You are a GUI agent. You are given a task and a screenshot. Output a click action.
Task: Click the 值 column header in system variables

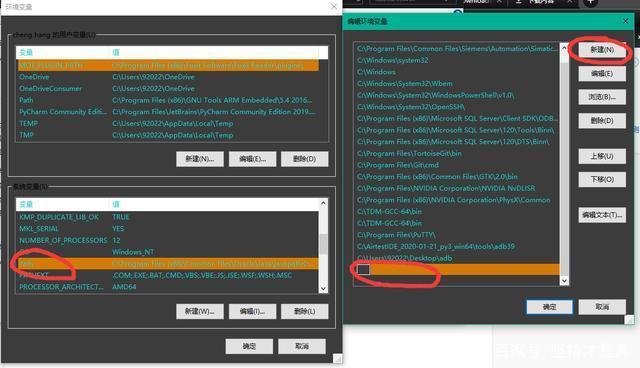(x=215, y=204)
